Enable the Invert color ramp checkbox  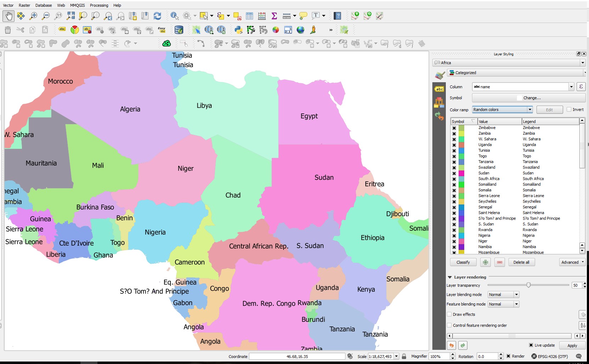click(568, 110)
